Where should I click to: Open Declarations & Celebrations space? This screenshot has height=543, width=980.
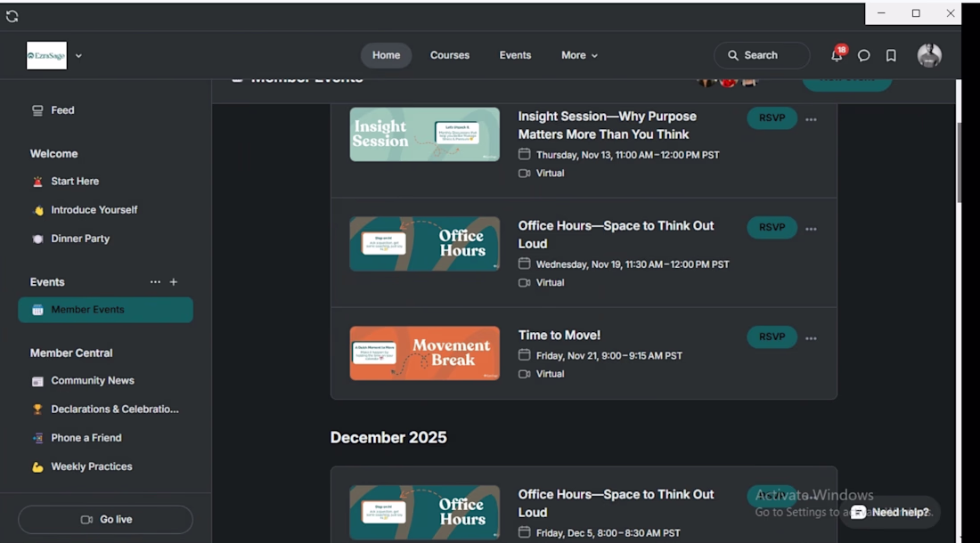pos(105,409)
